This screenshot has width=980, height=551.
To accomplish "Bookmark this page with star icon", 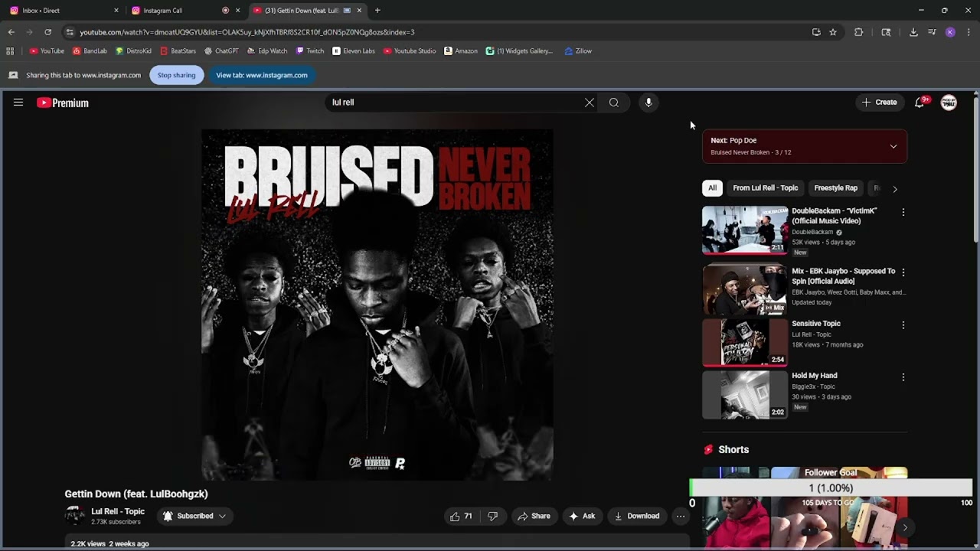I will [833, 32].
